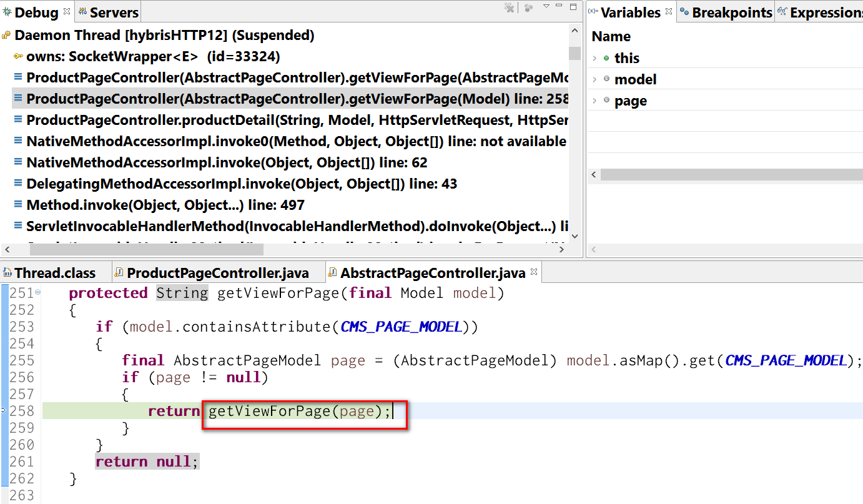Image resolution: width=863 pixels, height=504 pixels.
Task: Open the Variables tab
Action: pos(631,12)
